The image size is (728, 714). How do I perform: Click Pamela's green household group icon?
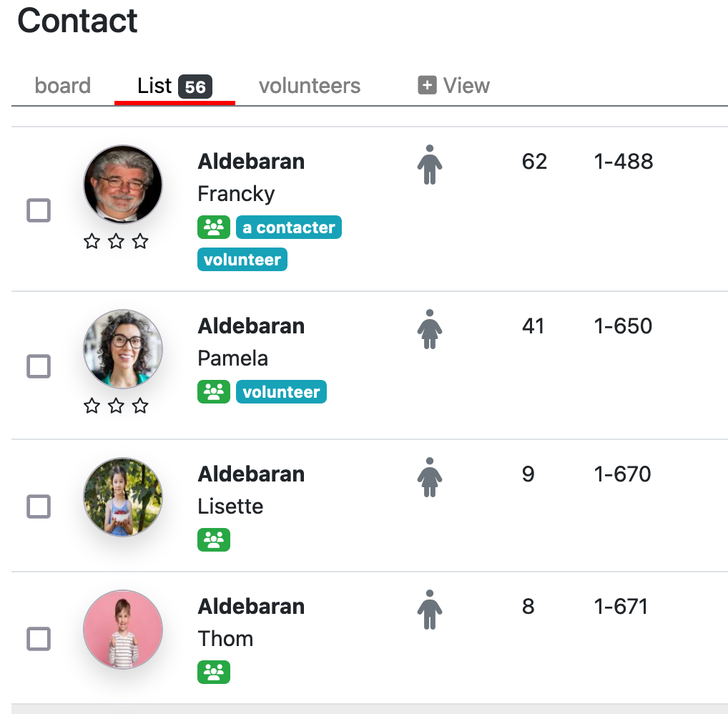214,391
